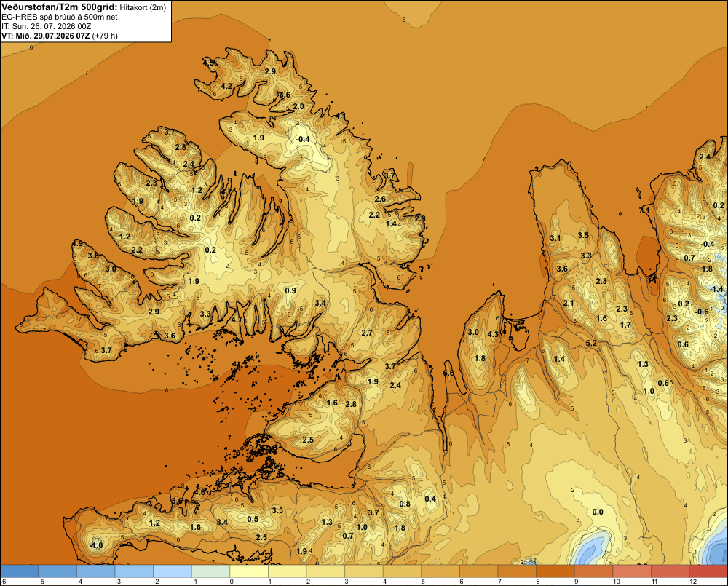The width and height of the screenshot is (728, 586).
Task: Click the 1.7 temperature value
Action: click(x=625, y=325)
